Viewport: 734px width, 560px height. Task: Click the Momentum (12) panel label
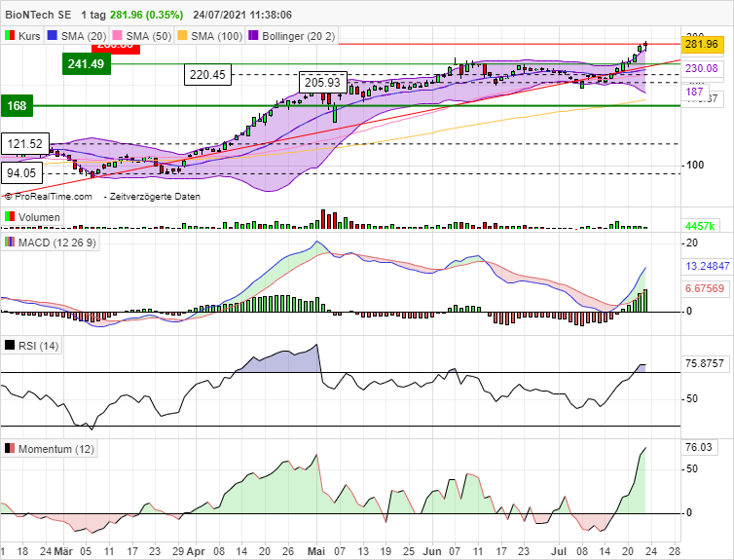[56, 449]
